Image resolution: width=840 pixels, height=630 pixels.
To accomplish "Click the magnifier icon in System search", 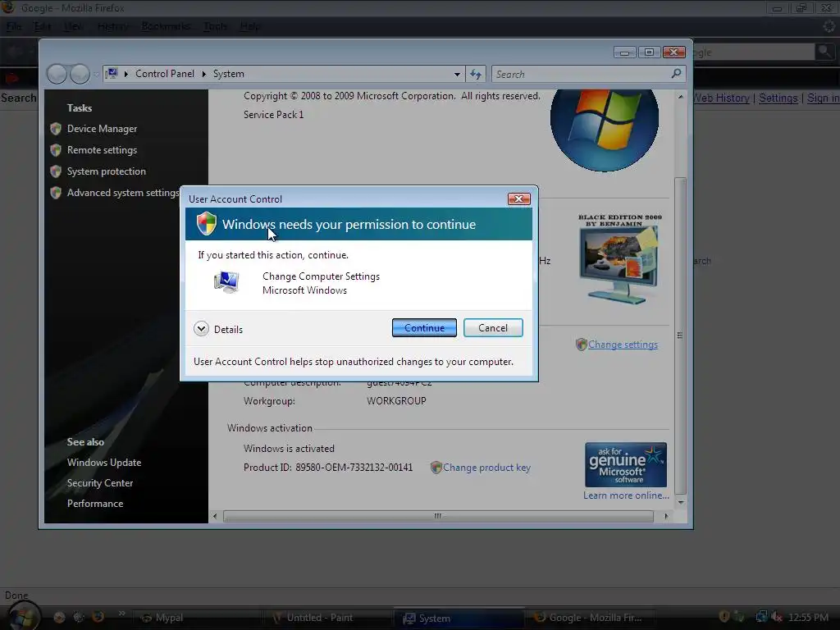I will tap(676, 73).
